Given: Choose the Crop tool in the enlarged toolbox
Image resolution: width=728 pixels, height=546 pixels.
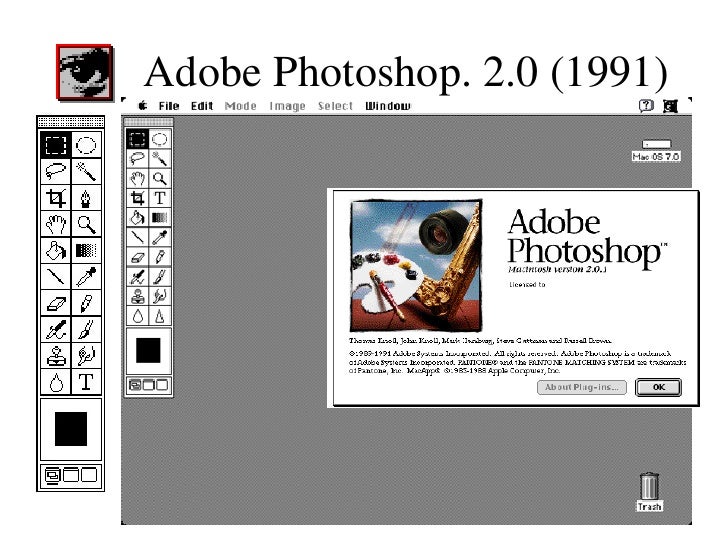Looking at the screenshot, I should (56, 198).
